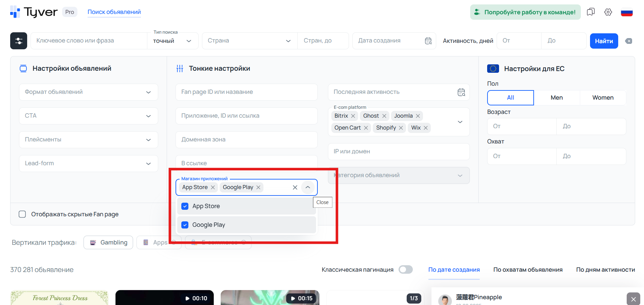This screenshot has height=305, width=644.
Task: Click Pineapple advertiser avatar
Action: [445, 300]
